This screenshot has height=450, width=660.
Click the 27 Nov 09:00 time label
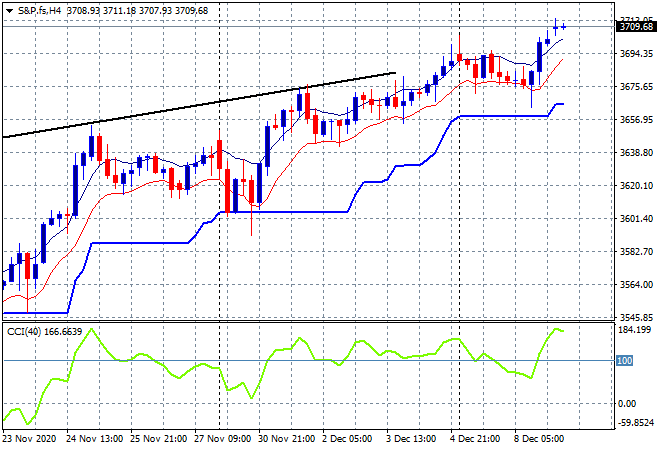(223, 439)
